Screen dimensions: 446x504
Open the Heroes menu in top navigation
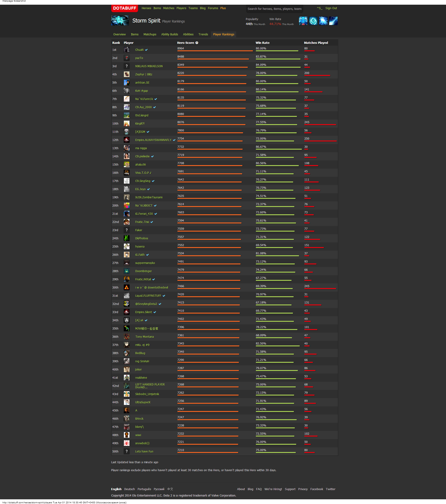pos(146,8)
